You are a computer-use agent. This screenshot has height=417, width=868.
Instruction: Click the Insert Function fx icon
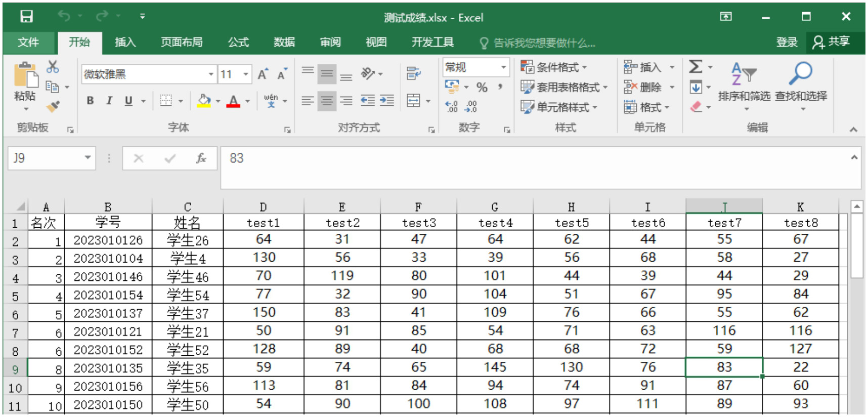[x=201, y=158]
